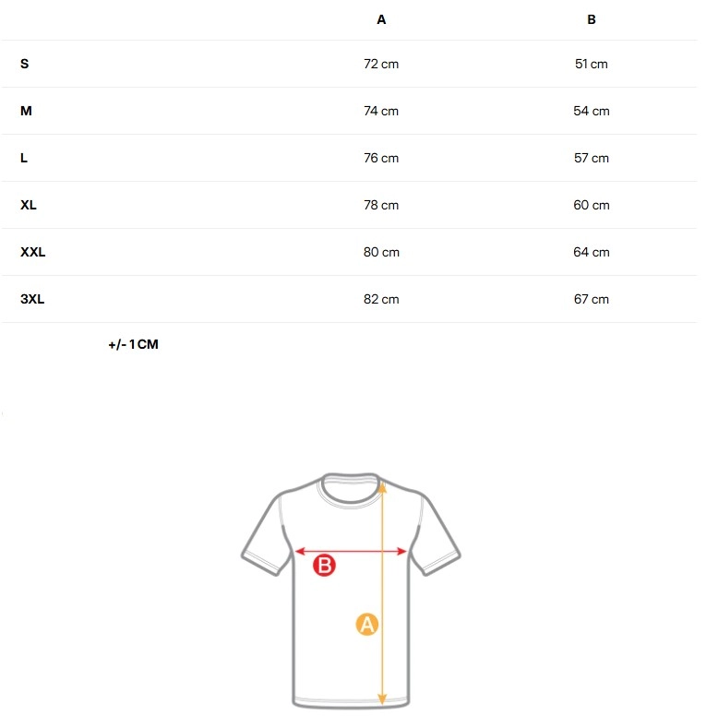The image size is (706, 728).
Task: Select the size S row label
Action: pos(24,64)
